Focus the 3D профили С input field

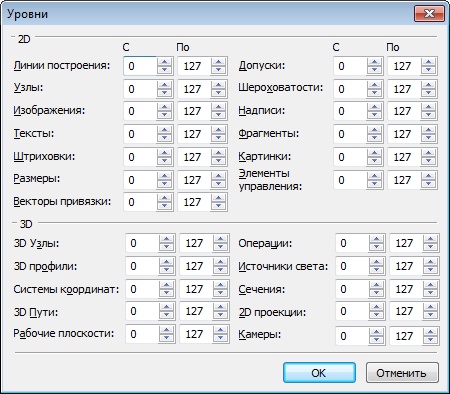(x=142, y=266)
